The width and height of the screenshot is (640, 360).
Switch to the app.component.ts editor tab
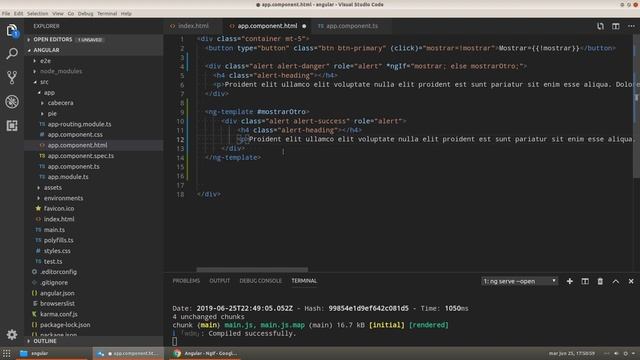tap(351, 26)
